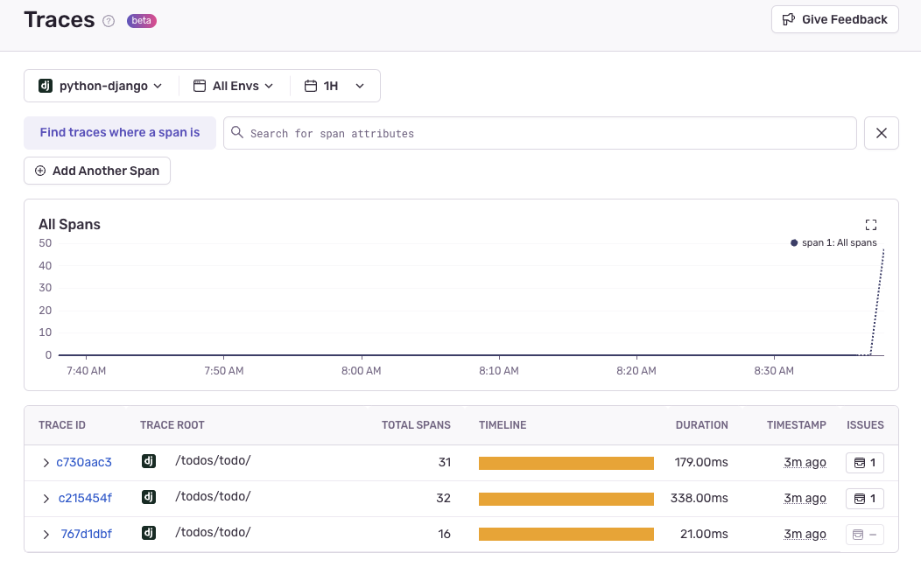Click the TIMESTAMP column header

tap(796, 425)
